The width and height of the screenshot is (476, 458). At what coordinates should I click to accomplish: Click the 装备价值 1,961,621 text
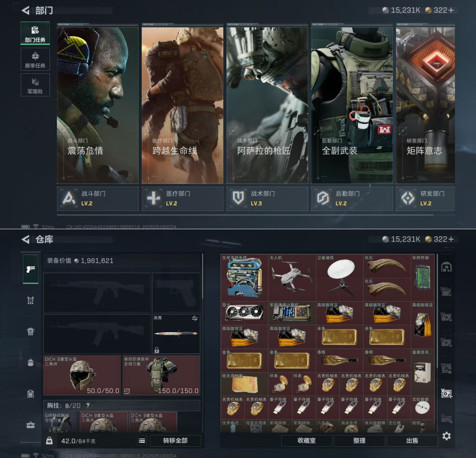point(80,261)
